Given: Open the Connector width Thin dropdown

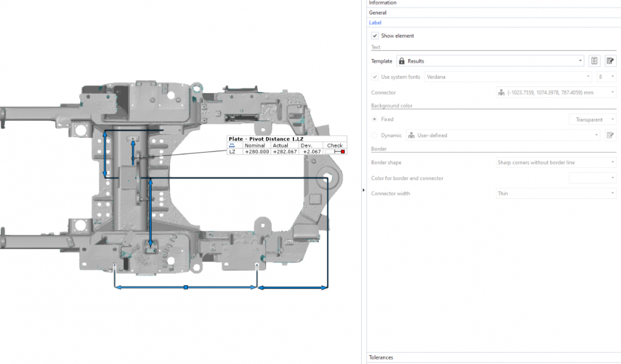Looking at the screenshot, I should (x=555, y=194).
